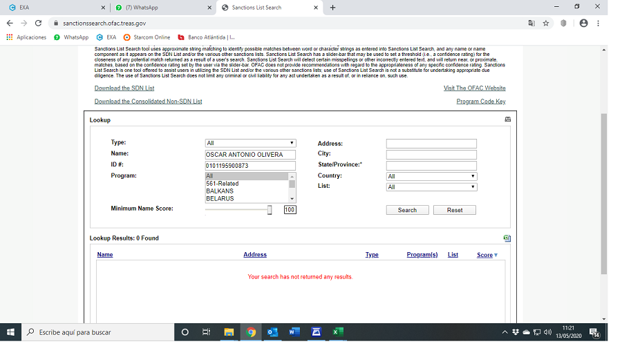
Task: Expand the Country dropdown
Action: coord(431,176)
